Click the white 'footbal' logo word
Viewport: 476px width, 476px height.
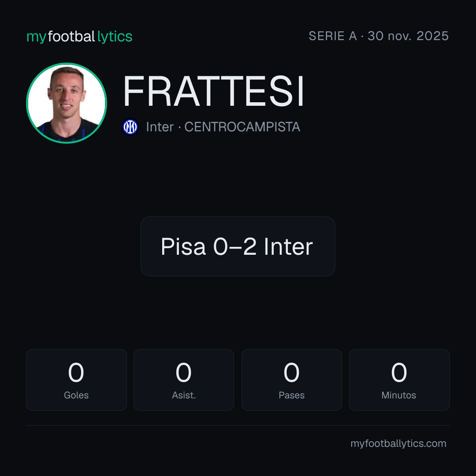coord(71,37)
